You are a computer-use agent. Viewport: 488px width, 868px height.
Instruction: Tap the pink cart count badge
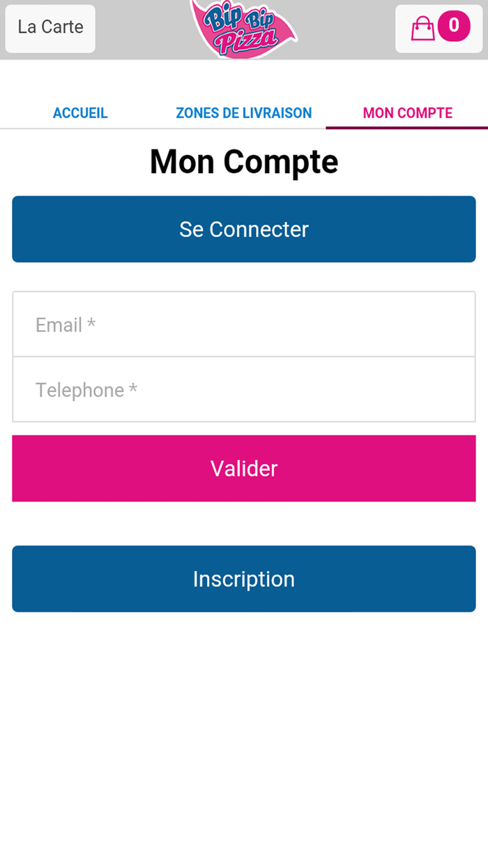click(454, 27)
